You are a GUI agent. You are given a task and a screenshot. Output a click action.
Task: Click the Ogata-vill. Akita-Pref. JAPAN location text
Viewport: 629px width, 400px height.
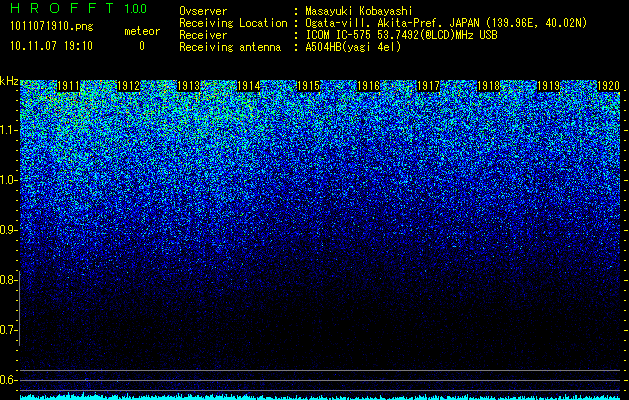click(x=446, y=23)
